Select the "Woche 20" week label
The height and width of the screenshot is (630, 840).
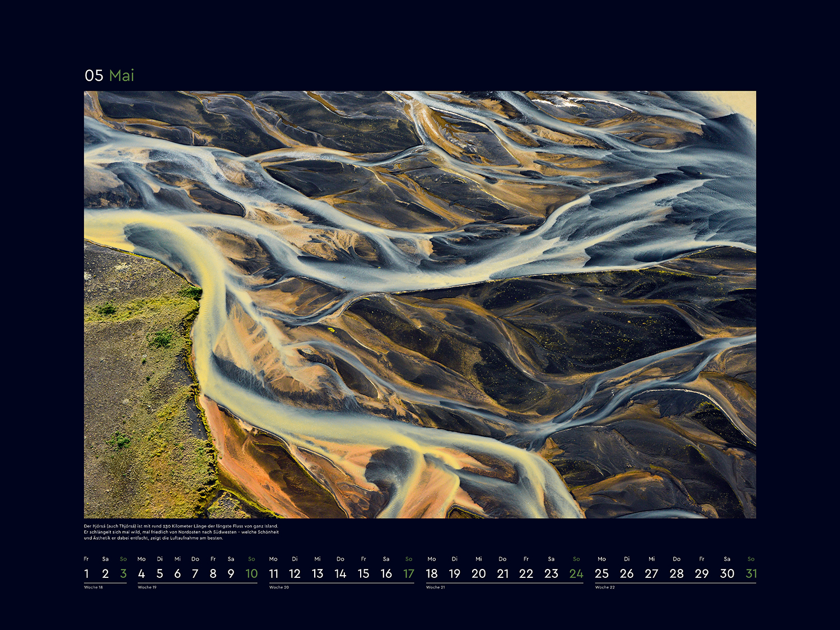(x=279, y=587)
